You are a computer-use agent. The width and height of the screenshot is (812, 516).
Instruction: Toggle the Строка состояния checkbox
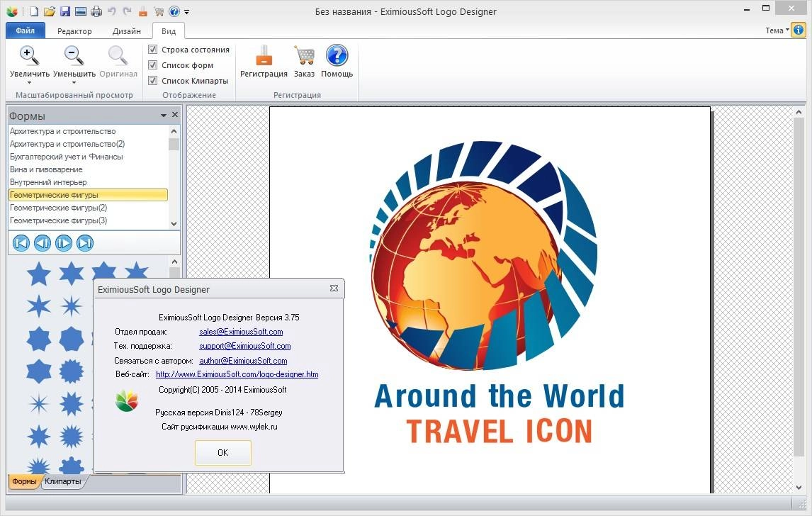click(x=153, y=49)
